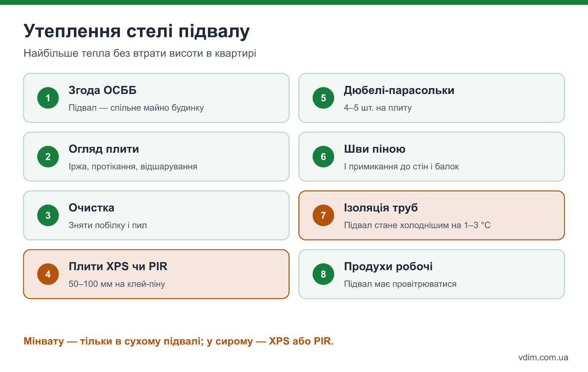Click the green number 3 circle
The width and height of the screenshot is (588, 372).
click(x=48, y=215)
